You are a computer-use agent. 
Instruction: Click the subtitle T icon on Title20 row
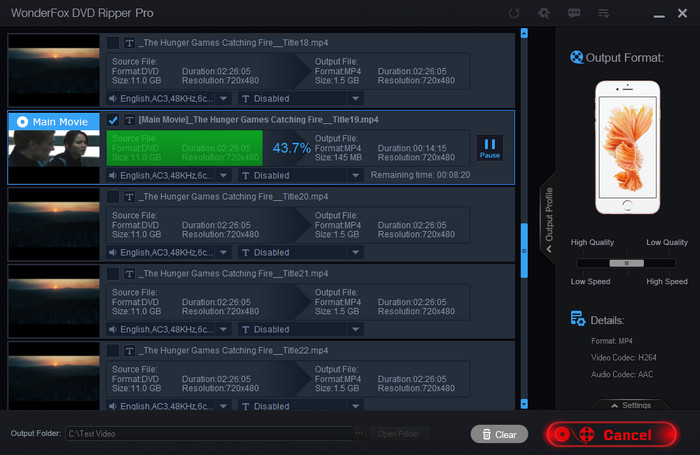tap(246, 253)
